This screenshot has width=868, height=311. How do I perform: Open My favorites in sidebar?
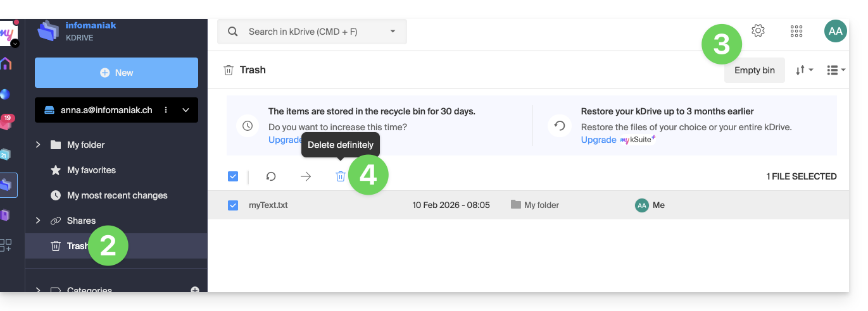click(91, 170)
